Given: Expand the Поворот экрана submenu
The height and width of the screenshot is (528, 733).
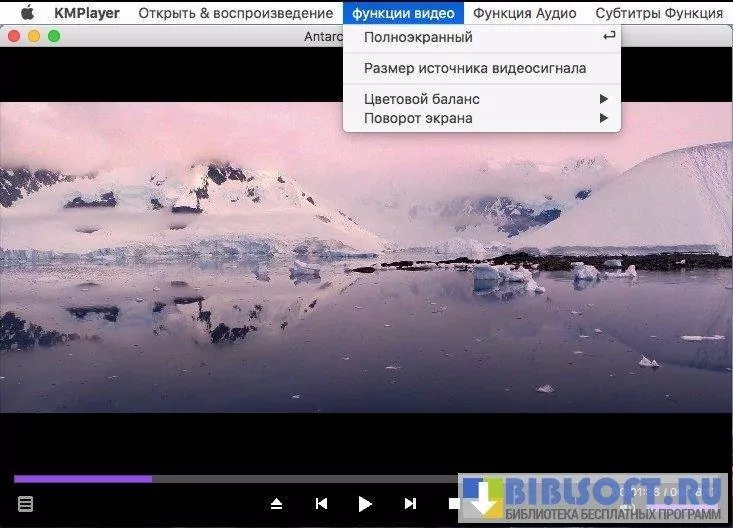Looking at the screenshot, I should (418, 118).
